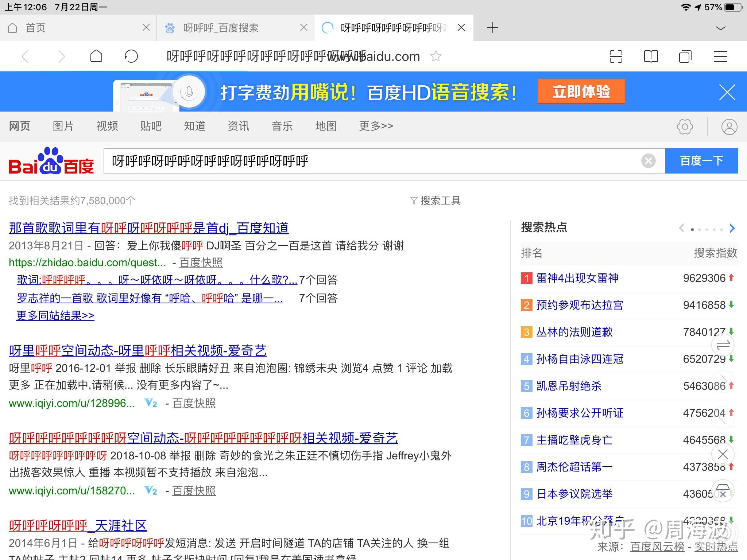
Task: Expand 更多>> categories
Action: click(x=376, y=126)
